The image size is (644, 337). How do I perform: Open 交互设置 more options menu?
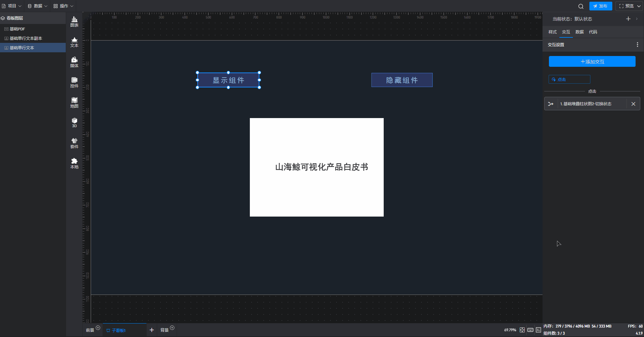coord(637,45)
